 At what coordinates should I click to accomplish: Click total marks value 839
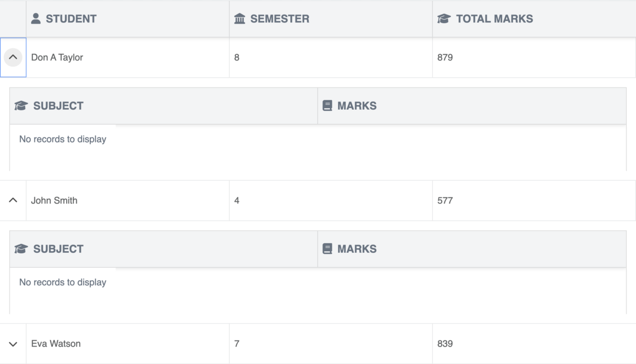pyautogui.click(x=445, y=344)
